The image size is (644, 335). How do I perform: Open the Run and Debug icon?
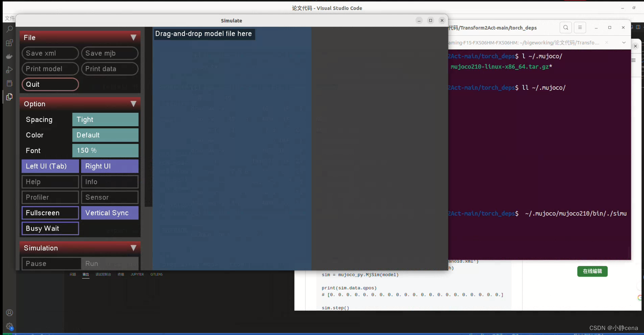click(x=10, y=70)
